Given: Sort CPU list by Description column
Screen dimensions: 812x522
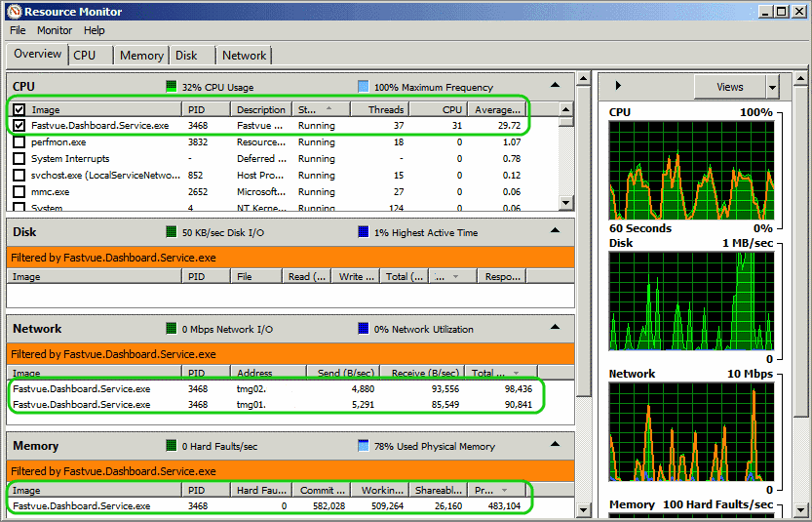Looking at the screenshot, I should [261, 109].
